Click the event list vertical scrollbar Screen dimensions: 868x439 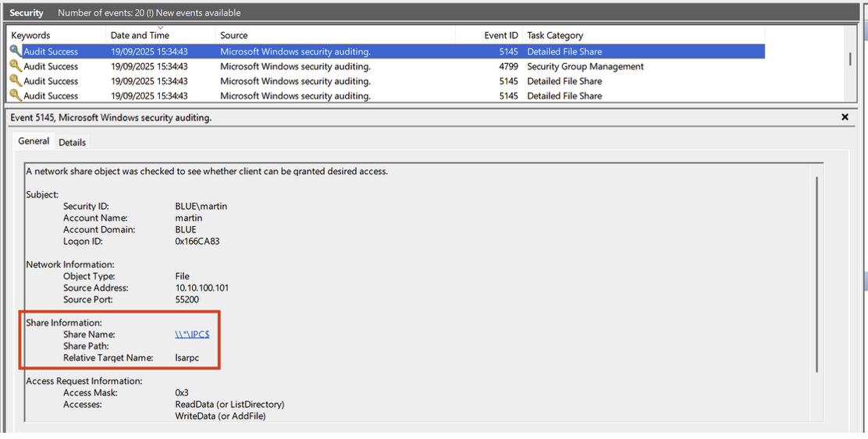coord(850,61)
